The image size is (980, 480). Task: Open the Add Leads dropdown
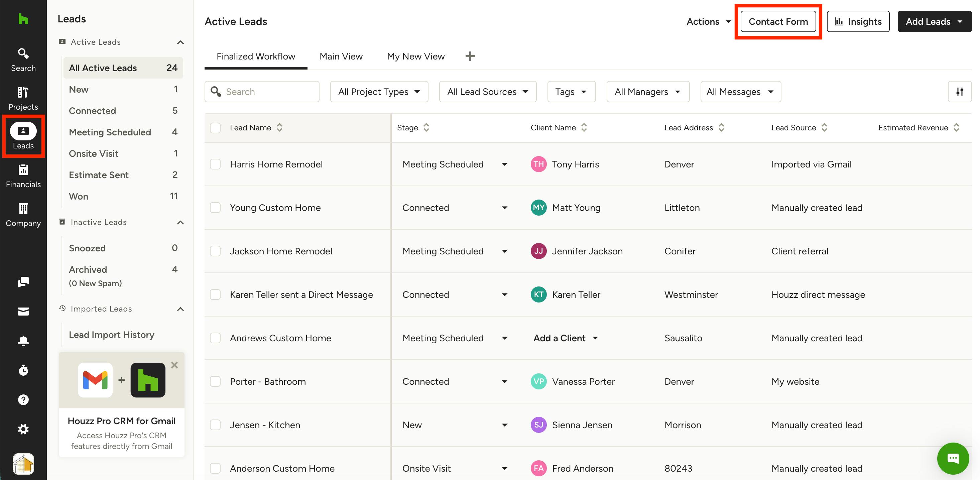click(934, 22)
